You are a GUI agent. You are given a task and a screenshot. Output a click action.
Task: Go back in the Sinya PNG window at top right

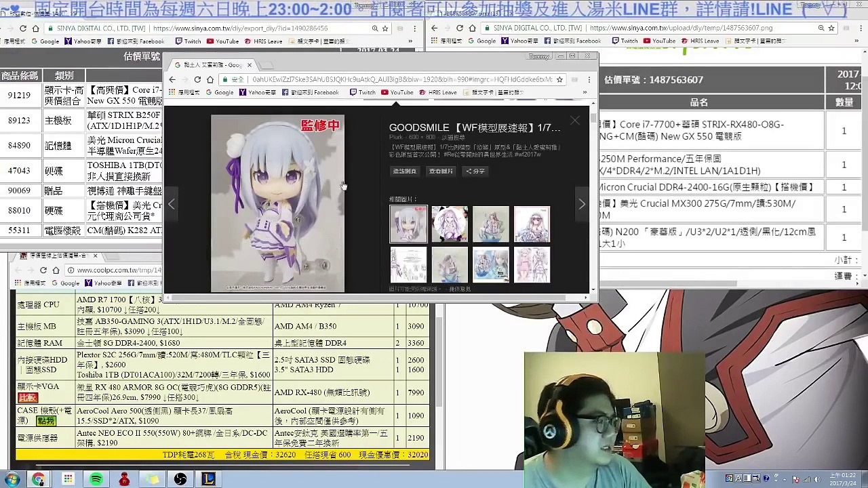click(x=434, y=28)
